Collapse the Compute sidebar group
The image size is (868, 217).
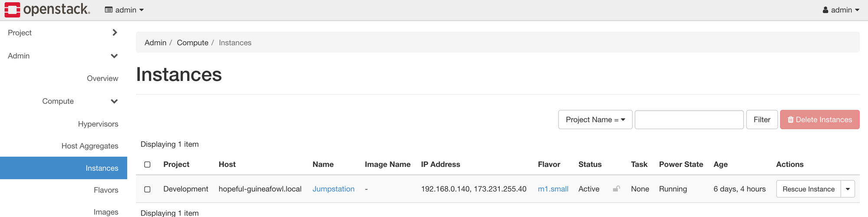point(114,101)
